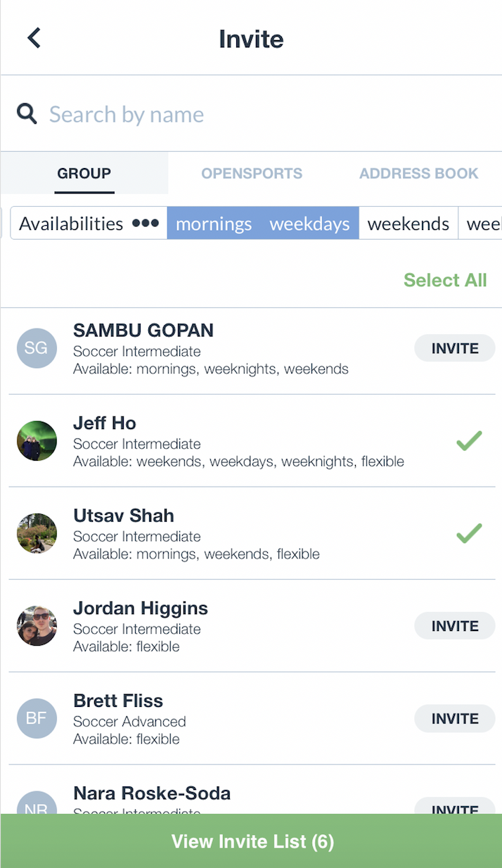Invite Sambu Gopan
The image size is (502, 868).
click(454, 349)
